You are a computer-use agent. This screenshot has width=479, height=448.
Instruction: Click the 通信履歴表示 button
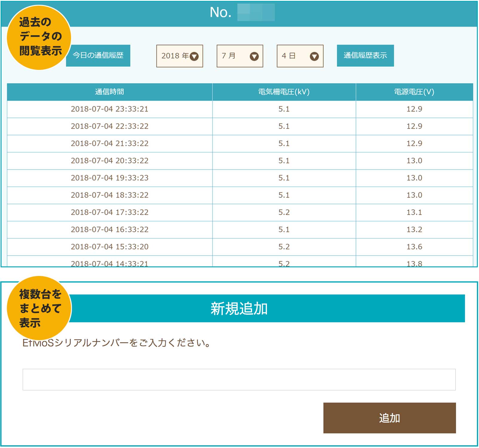tap(365, 56)
